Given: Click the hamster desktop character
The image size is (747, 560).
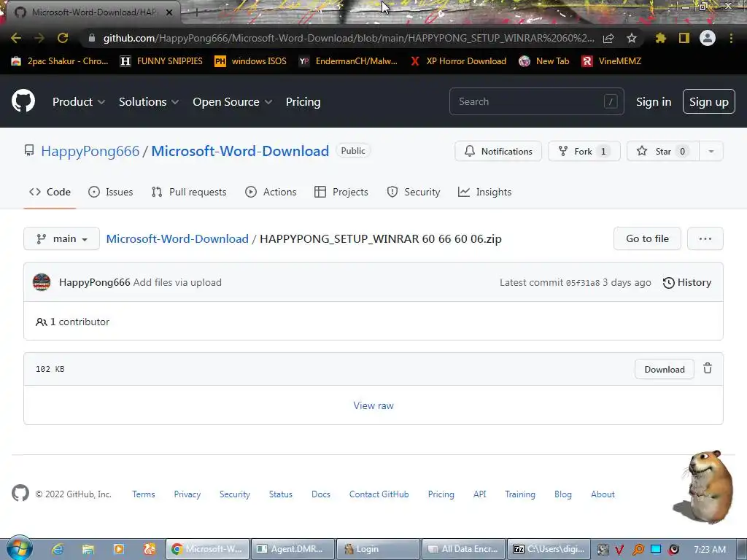Looking at the screenshot, I should 705,486.
